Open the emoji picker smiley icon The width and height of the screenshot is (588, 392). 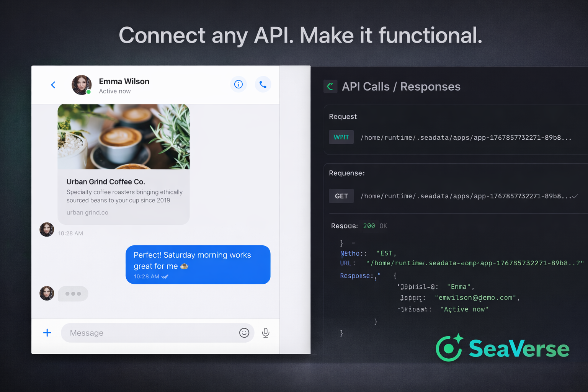(x=244, y=333)
